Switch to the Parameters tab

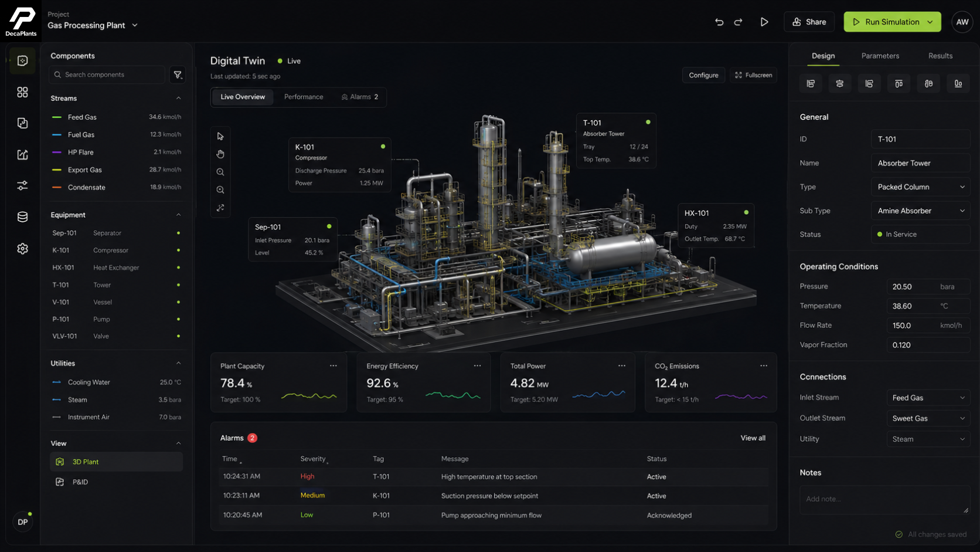point(880,56)
